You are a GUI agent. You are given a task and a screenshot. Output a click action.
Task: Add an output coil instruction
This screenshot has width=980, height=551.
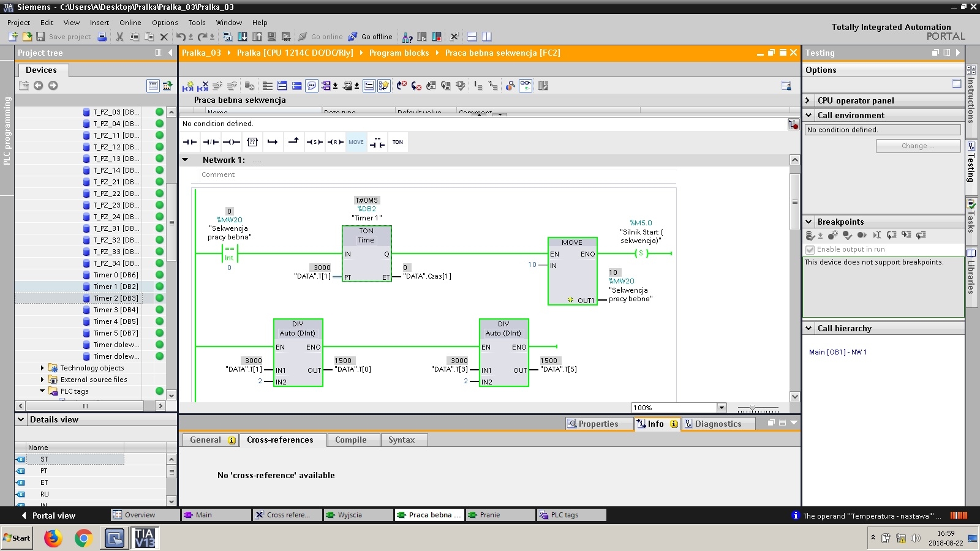click(x=231, y=142)
